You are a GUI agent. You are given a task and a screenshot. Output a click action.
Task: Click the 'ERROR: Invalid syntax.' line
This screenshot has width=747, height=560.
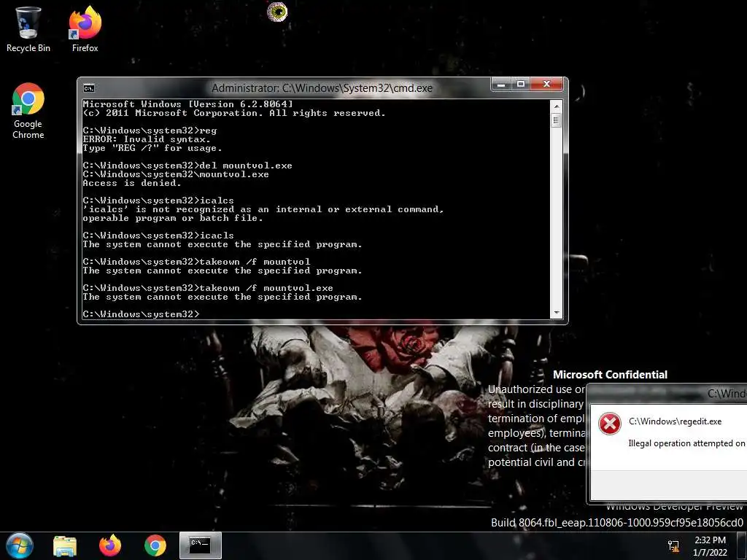tap(146, 139)
